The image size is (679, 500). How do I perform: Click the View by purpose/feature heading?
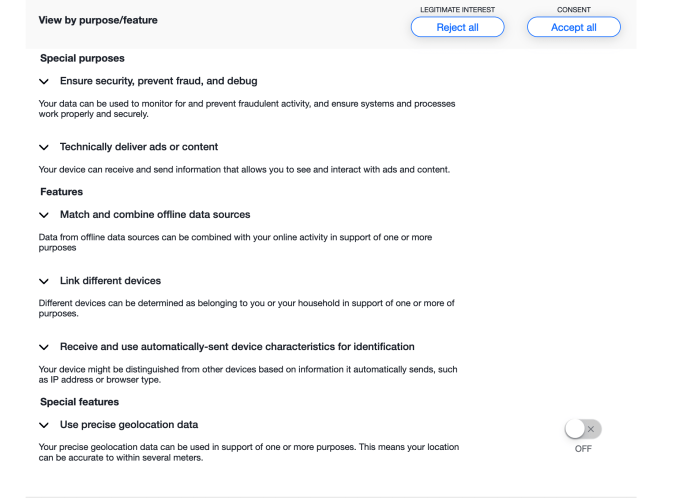tap(98, 20)
